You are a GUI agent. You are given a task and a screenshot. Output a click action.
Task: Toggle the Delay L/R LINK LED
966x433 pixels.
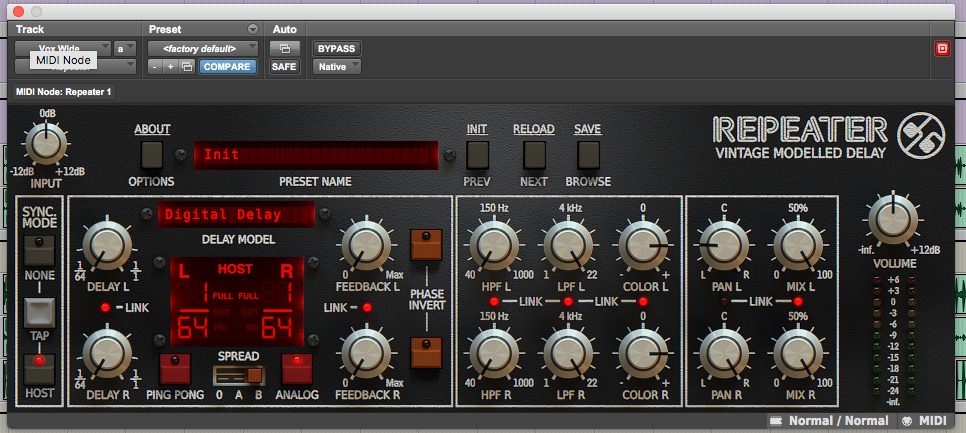click(105, 307)
